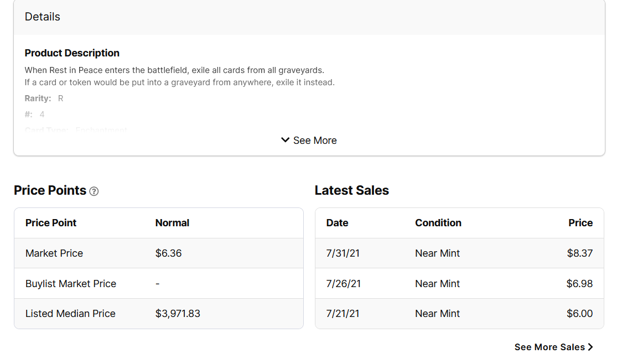
Task: Click the down chevron beside See More
Action: click(285, 140)
